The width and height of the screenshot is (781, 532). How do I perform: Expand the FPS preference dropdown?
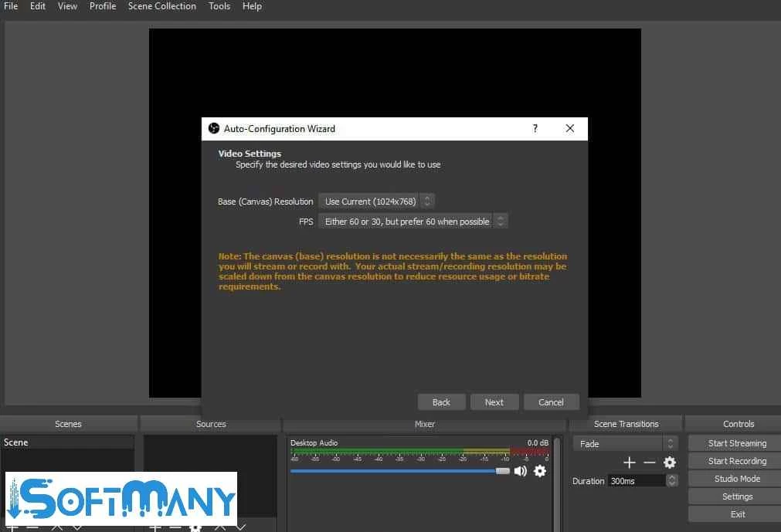pos(413,222)
